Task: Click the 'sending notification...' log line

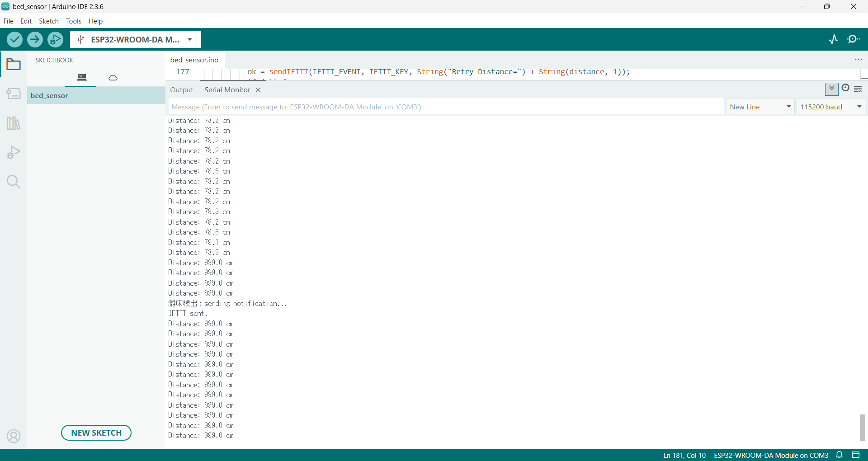Action: tap(245, 304)
